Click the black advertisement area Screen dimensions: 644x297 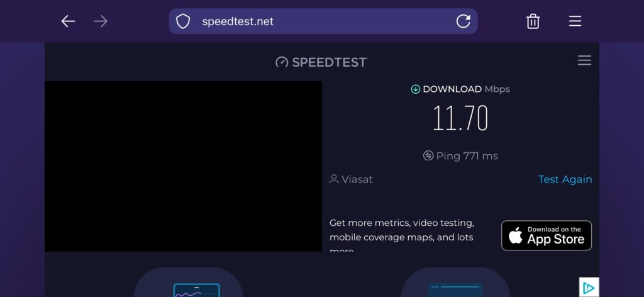point(183,166)
